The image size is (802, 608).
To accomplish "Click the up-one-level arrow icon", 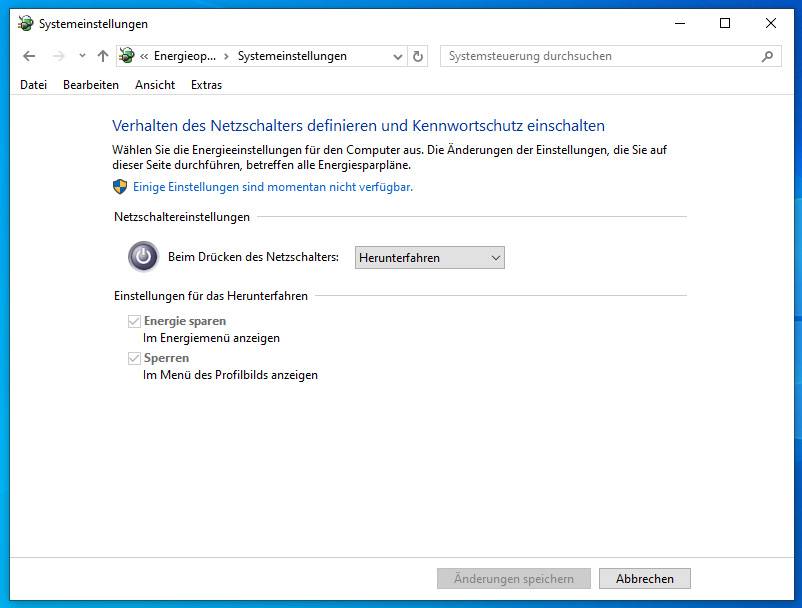I will coord(102,56).
